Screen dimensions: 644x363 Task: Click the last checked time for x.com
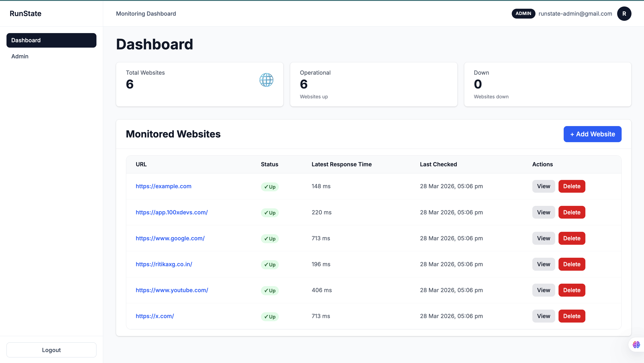[x=451, y=316]
